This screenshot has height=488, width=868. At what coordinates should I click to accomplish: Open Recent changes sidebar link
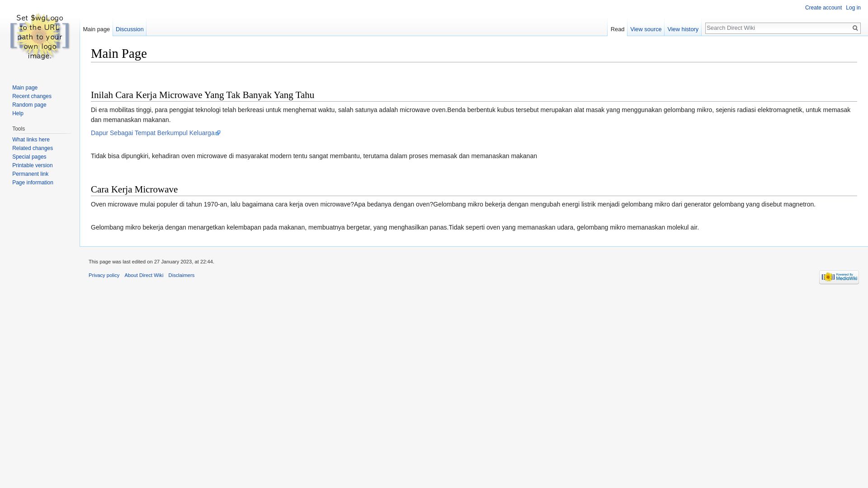pyautogui.click(x=32, y=96)
